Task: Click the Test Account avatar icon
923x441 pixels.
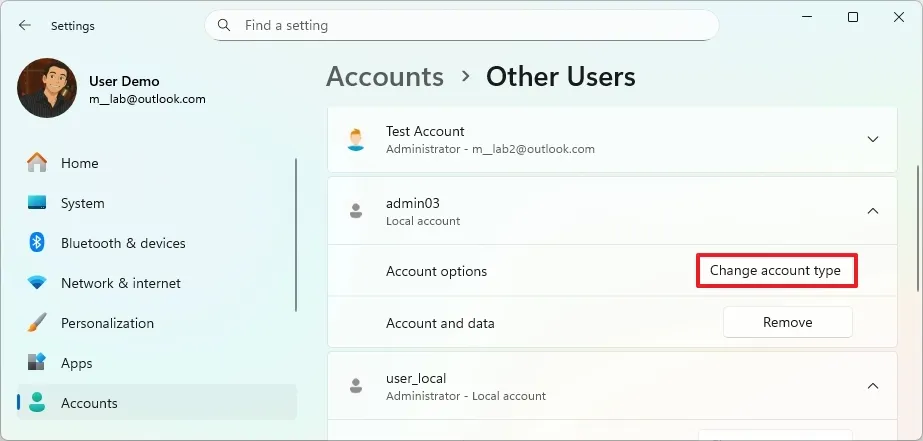Action: coord(355,139)
